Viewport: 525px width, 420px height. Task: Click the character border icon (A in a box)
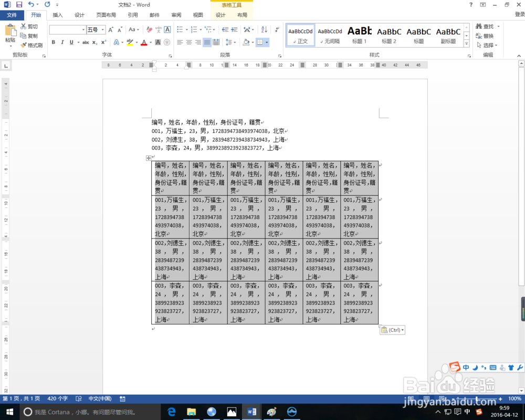click(x=167, y=29)
